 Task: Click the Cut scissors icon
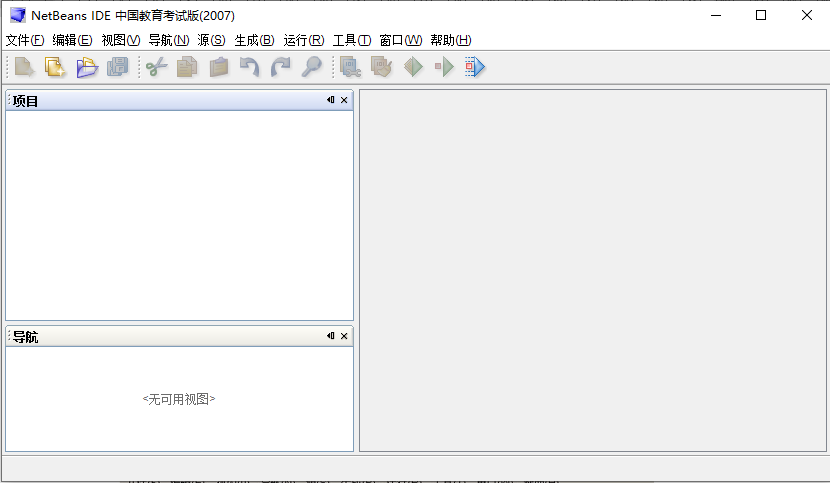click(156, 67)
